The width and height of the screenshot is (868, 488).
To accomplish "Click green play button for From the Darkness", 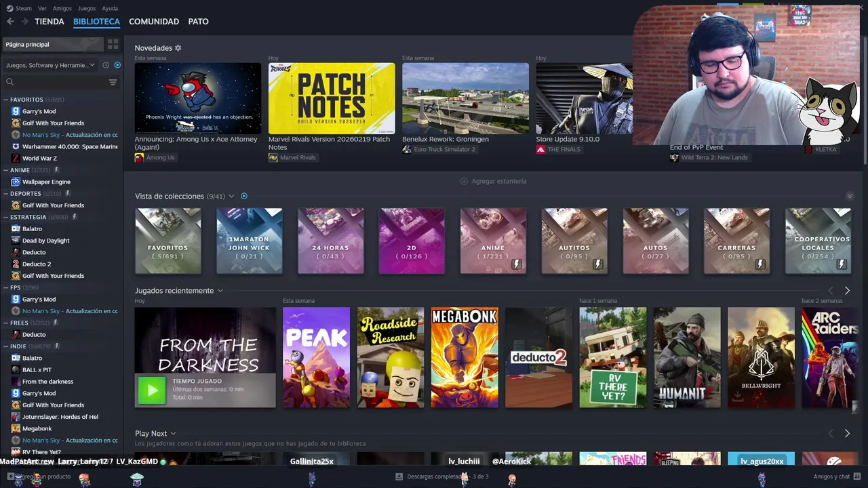I will coord(152,390).
